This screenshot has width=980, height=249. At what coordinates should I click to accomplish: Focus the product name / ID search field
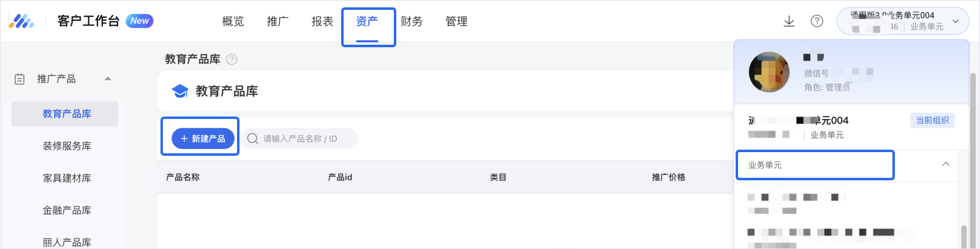(305, 139)
